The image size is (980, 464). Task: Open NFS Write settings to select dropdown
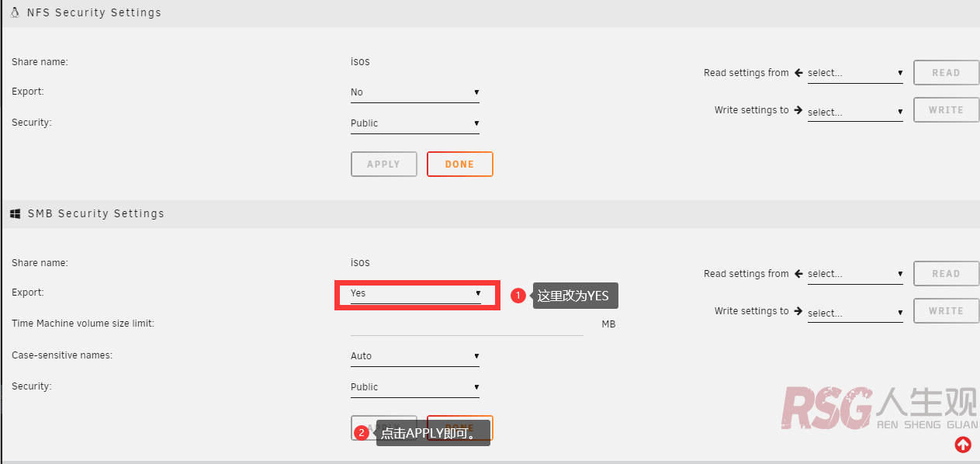pyautogui.click(x=855, y=113)
